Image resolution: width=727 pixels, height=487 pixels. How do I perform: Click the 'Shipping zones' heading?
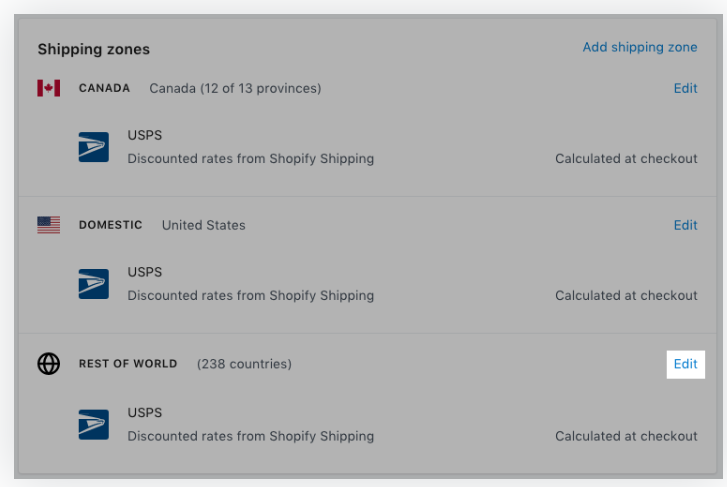(x=93, y=49)
